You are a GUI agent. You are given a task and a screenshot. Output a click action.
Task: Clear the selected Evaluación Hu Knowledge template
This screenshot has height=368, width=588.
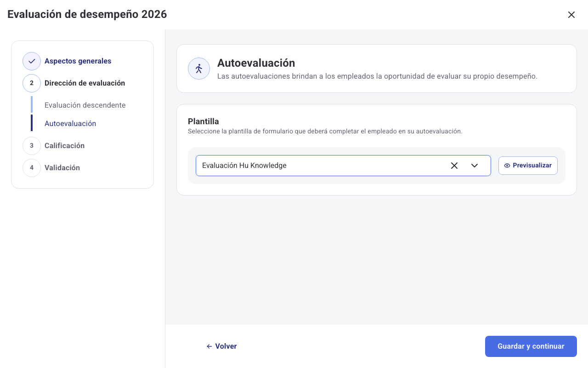(454, 166)
